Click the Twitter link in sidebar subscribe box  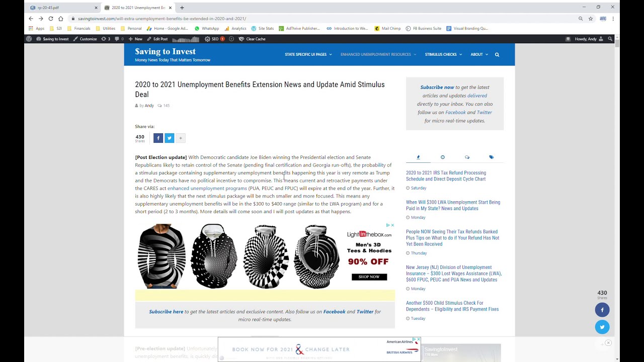click(x=484, y=113)
